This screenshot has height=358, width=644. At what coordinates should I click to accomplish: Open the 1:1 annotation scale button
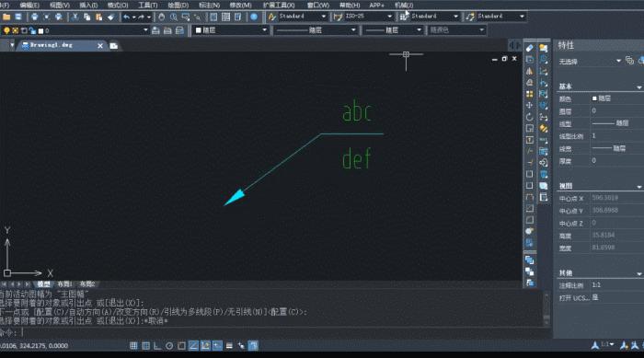(x=606, y=344)
